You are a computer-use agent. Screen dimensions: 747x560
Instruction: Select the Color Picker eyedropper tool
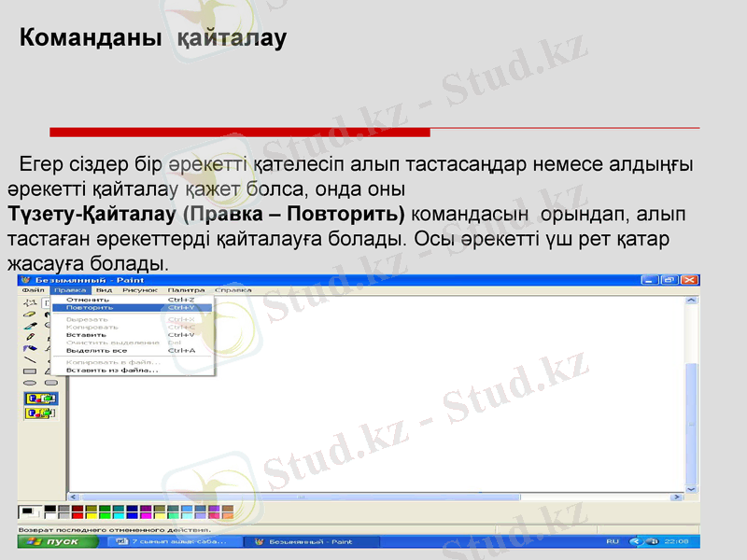30,325
